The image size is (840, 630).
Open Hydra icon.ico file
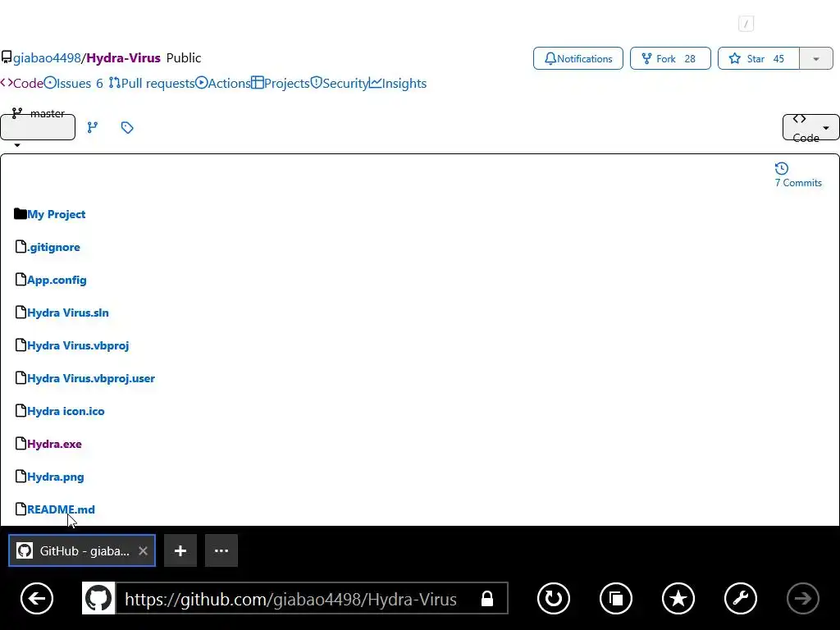click(x=66, y=411)
